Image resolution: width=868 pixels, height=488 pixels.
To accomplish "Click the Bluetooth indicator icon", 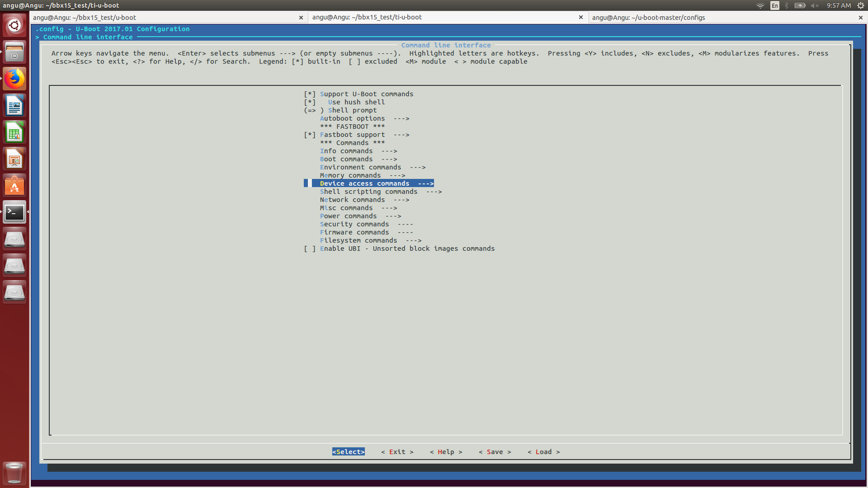I will pos(787,5).
